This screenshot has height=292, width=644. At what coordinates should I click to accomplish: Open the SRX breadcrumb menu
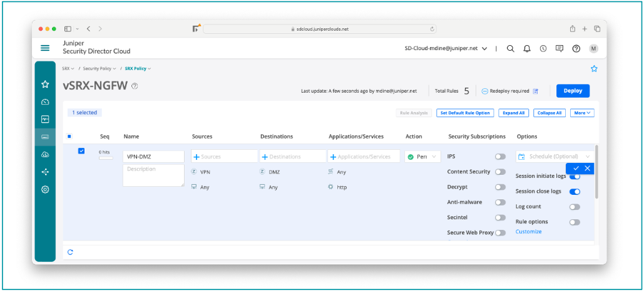(x=68, y=68)
